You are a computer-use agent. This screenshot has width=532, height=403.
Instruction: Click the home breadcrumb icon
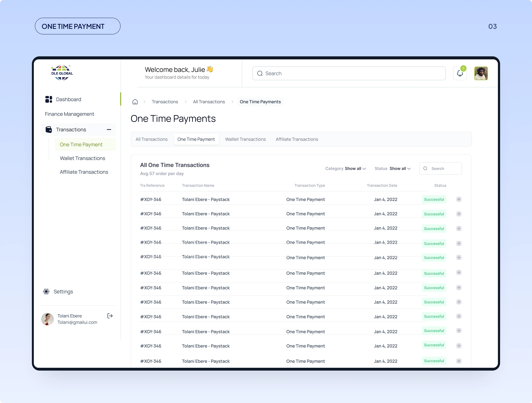click(x=135, y=102)
